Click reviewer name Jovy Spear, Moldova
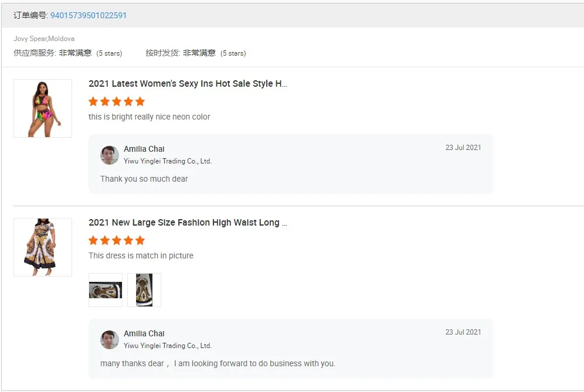 point(44,39)
